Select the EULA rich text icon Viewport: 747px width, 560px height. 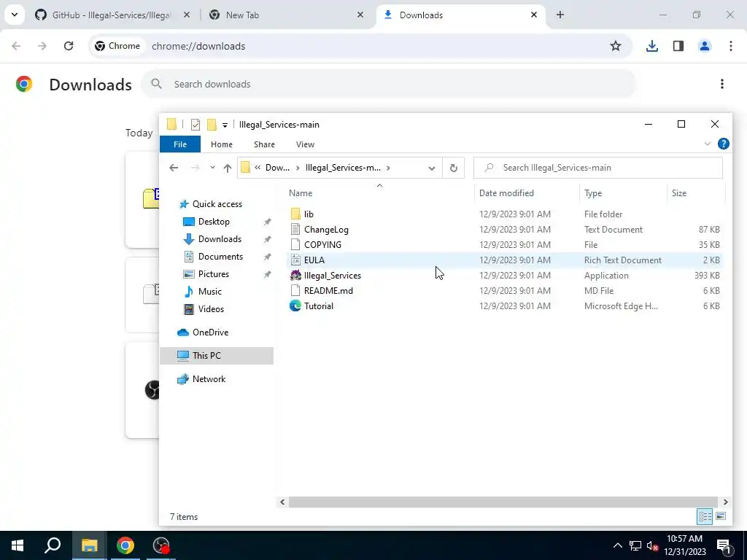(x=295, y=260)
